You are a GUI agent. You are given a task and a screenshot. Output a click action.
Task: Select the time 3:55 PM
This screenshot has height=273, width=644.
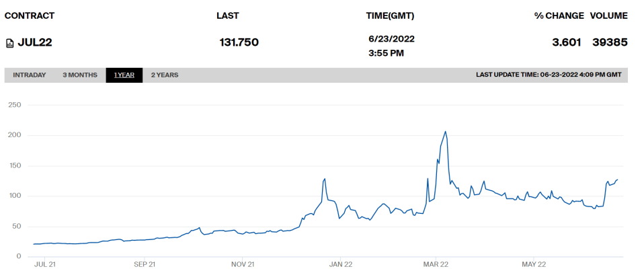click(x=386, y=53)
